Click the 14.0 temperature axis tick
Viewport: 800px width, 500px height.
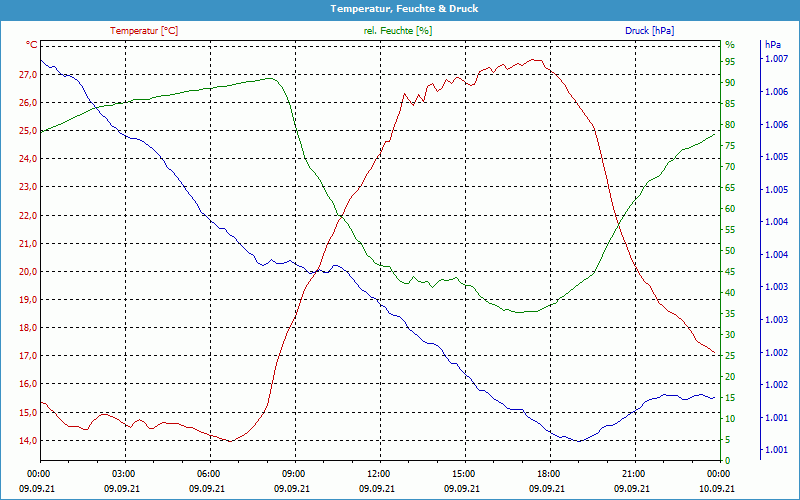click(x=25, y=440)
